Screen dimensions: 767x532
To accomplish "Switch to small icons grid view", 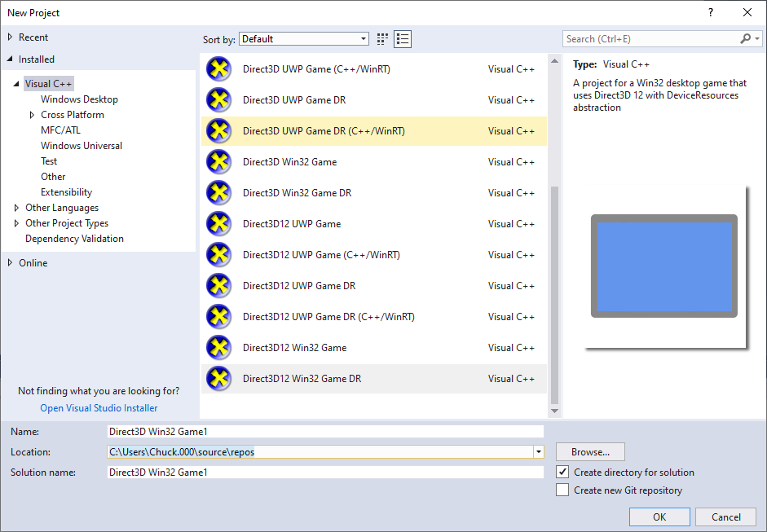I will point(382,39).
